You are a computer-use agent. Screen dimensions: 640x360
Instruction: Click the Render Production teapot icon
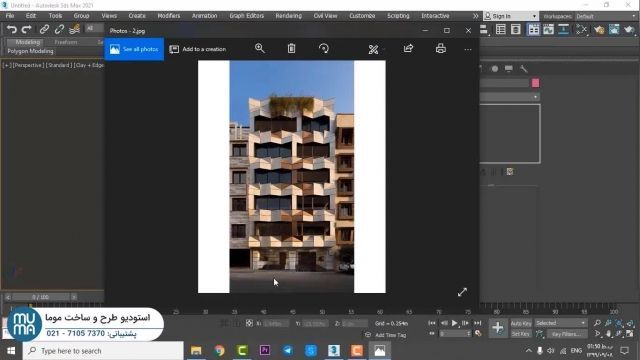(x=629, y=29)
